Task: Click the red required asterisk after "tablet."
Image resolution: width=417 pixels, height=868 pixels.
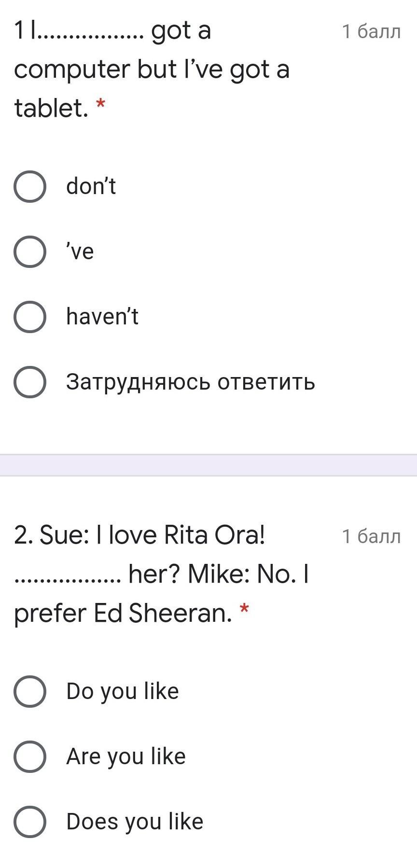Action: (x=100, y=104)
